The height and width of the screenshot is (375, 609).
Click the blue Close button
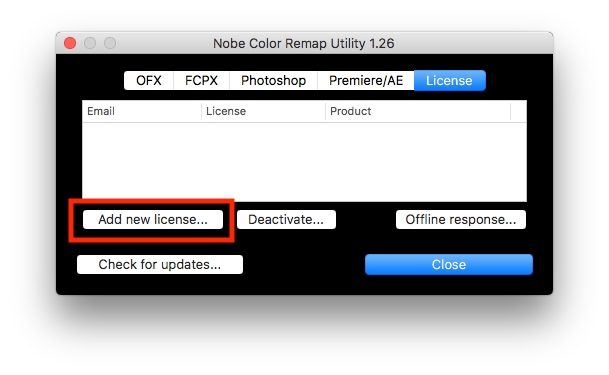[x=449, y=264]
